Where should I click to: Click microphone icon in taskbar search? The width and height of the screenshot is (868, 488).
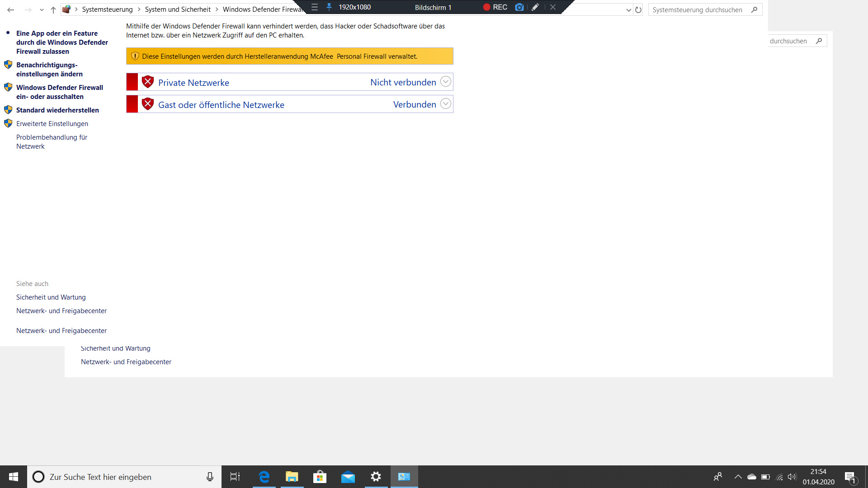tap(210, 477)
